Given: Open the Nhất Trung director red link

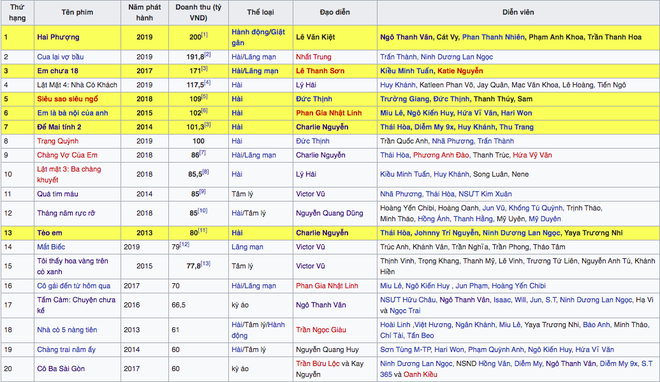Looking at the screenshot, I should pyautogui.click(x=314, y=57).
